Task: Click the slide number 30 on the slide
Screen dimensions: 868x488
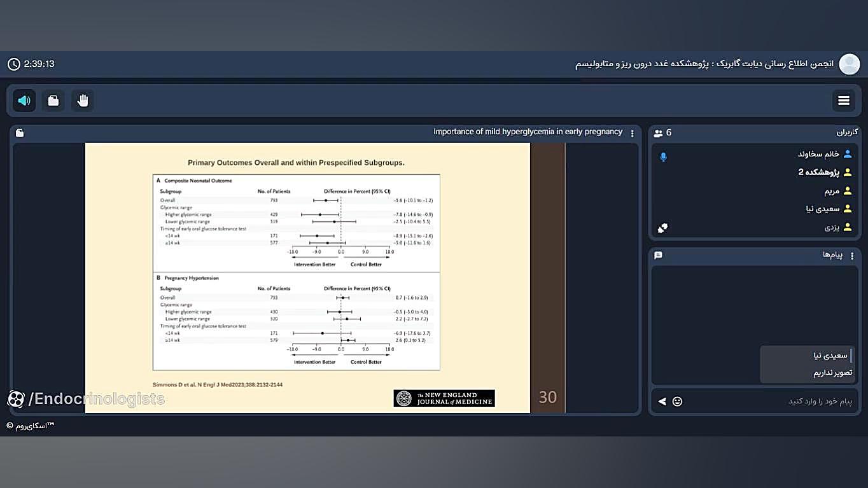Action: tap(548, 397)
